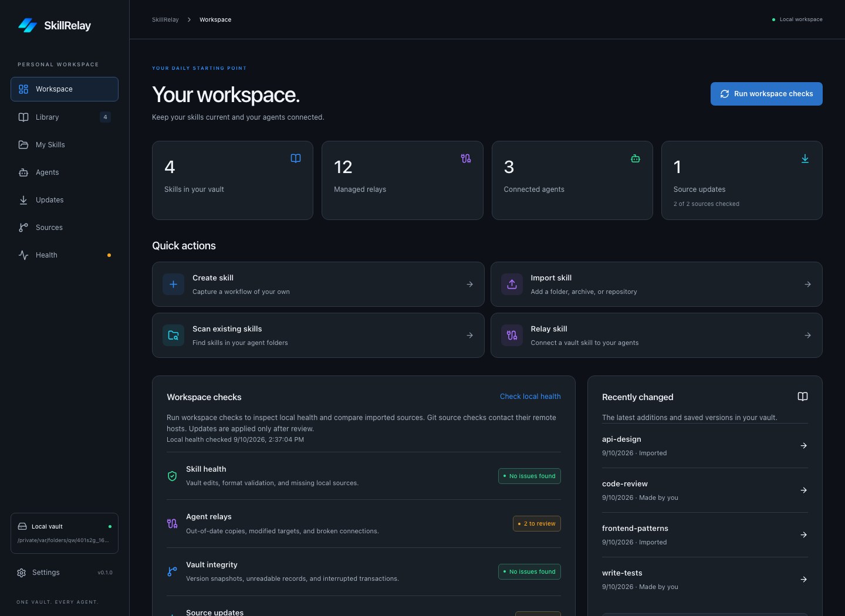Click the plus icon for Create skill
This screenshot has width=845, height=616.
173,284
